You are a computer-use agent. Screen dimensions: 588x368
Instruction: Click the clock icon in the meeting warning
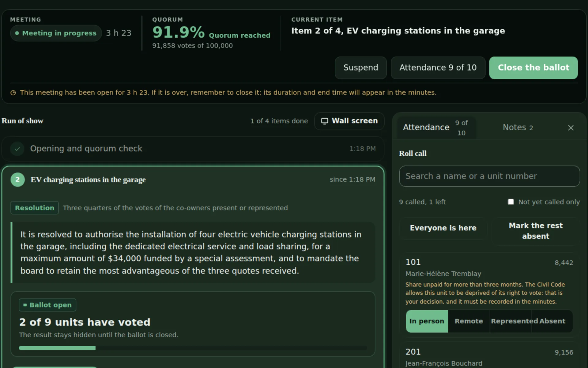point(13,93)
